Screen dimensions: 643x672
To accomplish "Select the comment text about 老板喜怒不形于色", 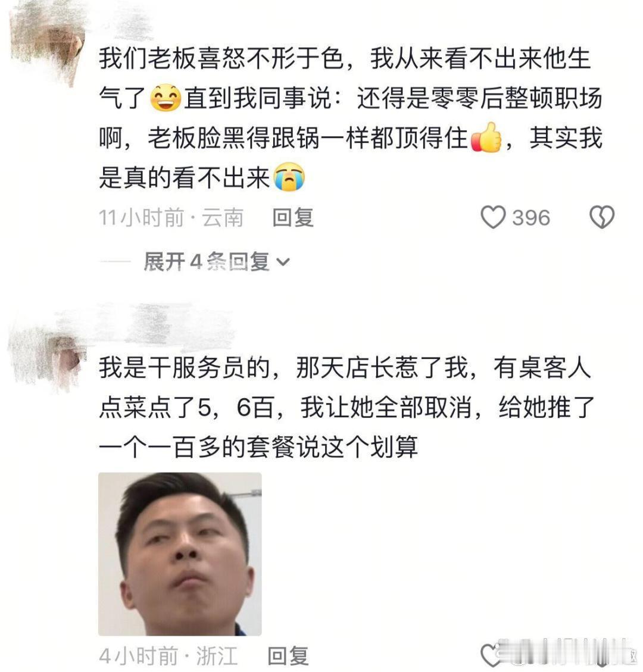I will [351, 118].
